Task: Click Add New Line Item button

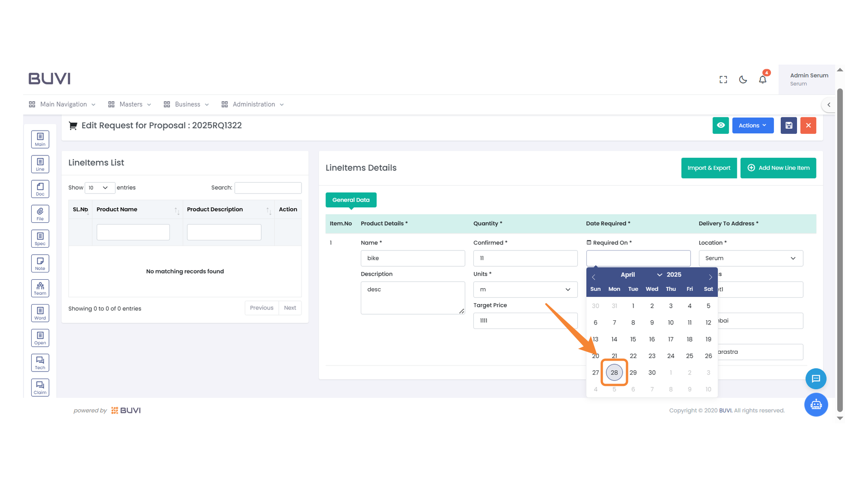Action: pos(778,168)
